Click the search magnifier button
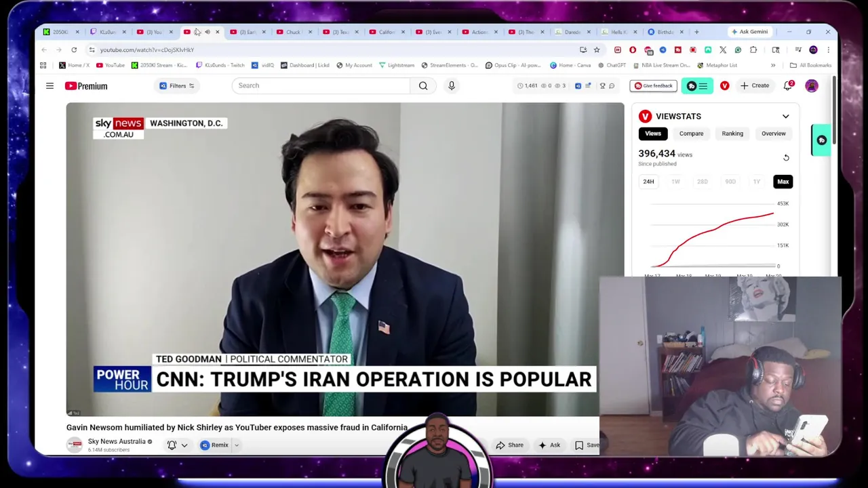This screenshot has width=868, height=488. coord(423,85)
